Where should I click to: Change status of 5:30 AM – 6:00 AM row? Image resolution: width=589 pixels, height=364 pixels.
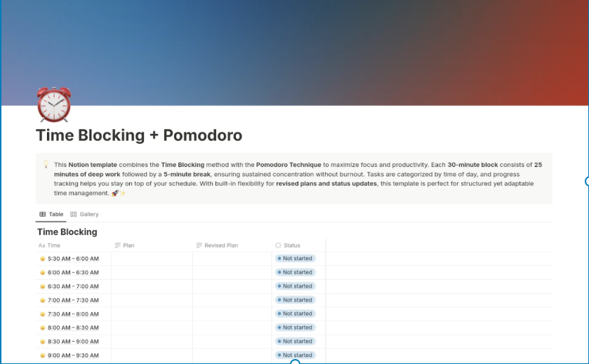296,259
